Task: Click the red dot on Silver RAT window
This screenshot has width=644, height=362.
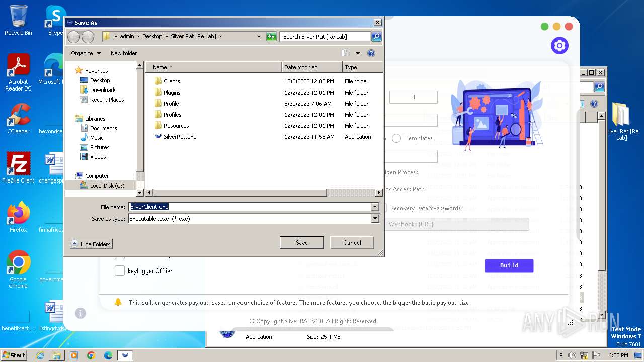Action: (x=569, y=26)
